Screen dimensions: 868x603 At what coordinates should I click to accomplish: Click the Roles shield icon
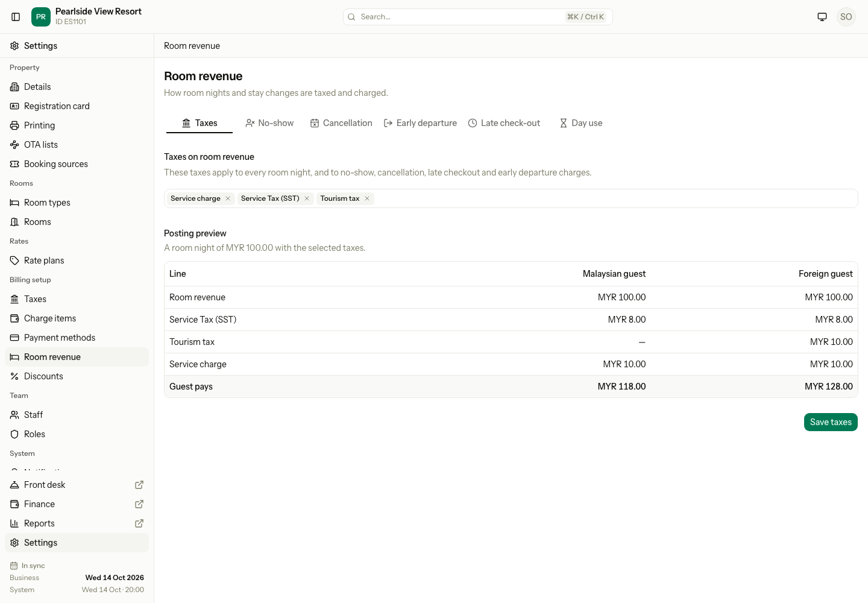14,434
